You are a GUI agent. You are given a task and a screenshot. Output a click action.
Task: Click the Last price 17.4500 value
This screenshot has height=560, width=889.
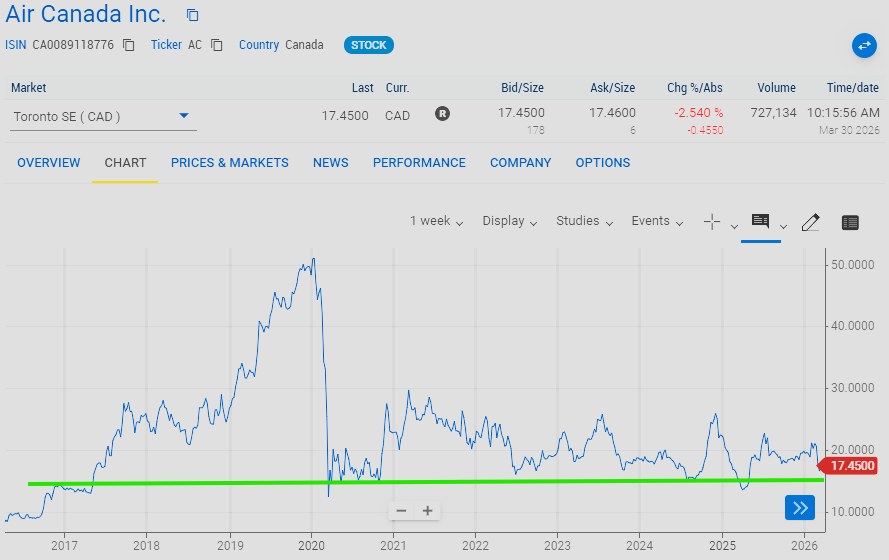tap(345, 116)
